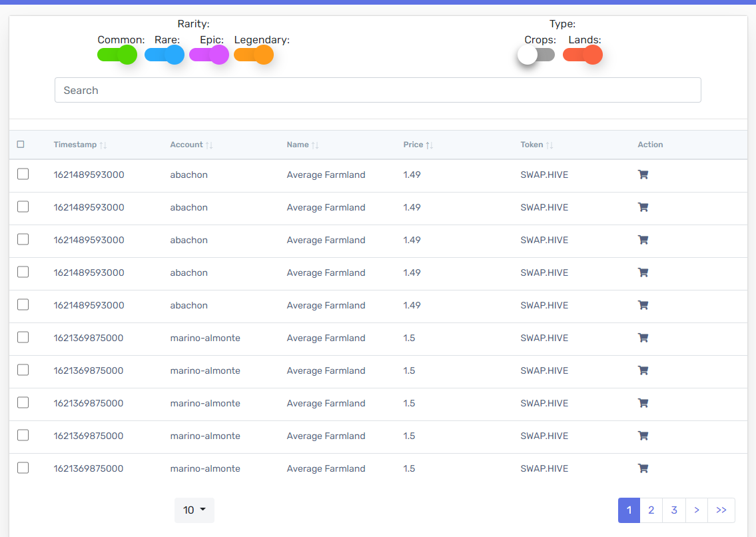Click the cart icon in the third abachon row

pyautogui.click(x=643, y=240)
